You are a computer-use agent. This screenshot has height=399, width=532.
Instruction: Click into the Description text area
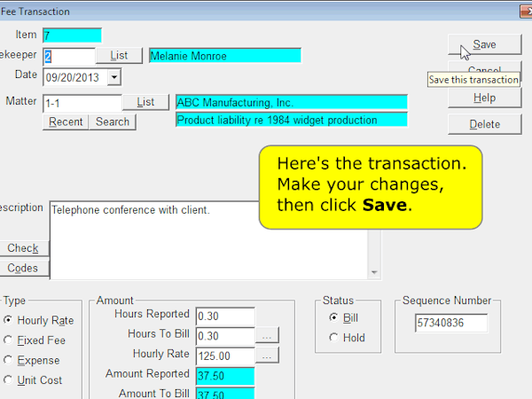pos(208,239)
